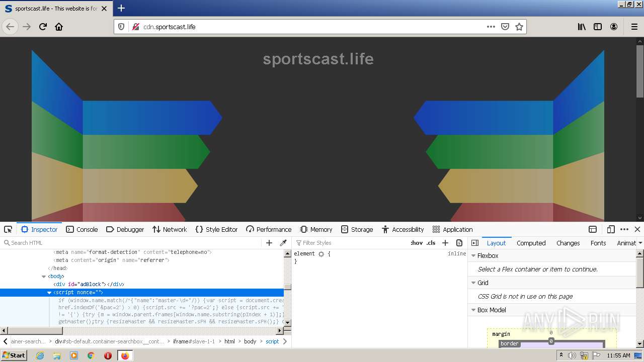Switch to the Debugger tab
Viewport: 644px width, 362px height.
[x=125, y=229]
